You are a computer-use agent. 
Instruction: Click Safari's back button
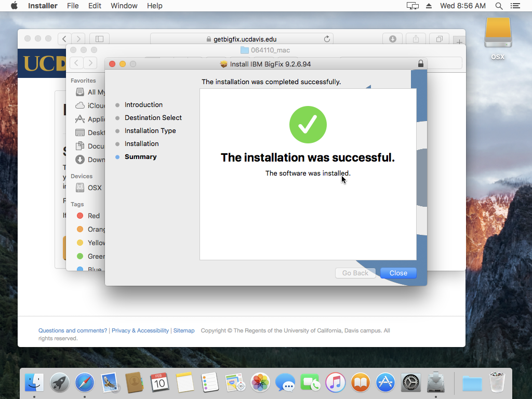tap(64, 39)
